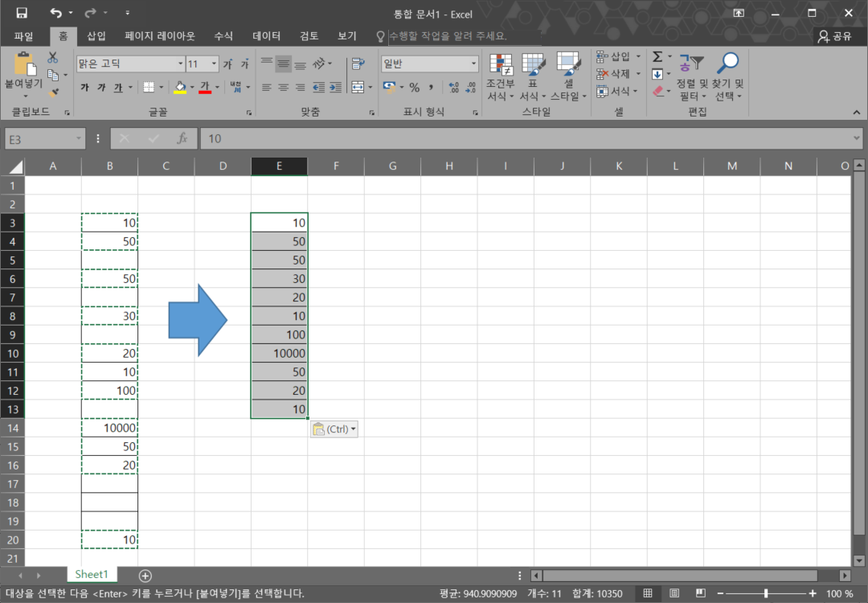This screenshot has width=868, height=603.
Task: Click the Cut scissors icon
Action: pyautogui.click(x=52, y=57)
